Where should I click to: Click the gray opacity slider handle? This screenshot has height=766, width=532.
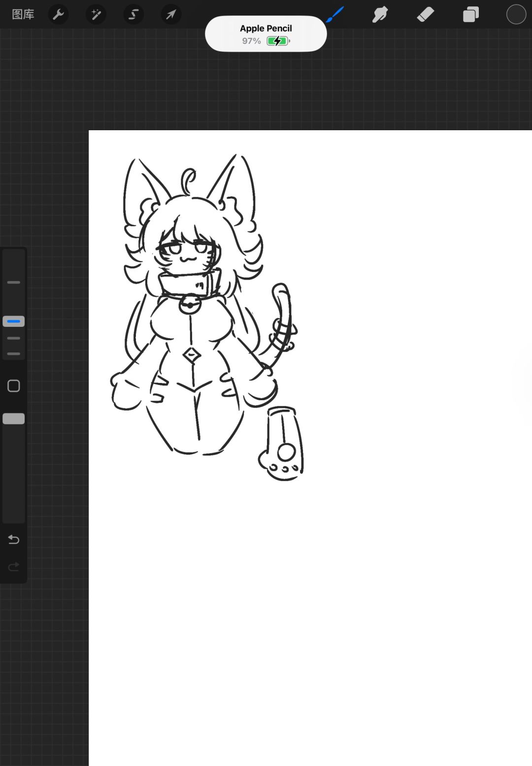(x=14, y=418)
